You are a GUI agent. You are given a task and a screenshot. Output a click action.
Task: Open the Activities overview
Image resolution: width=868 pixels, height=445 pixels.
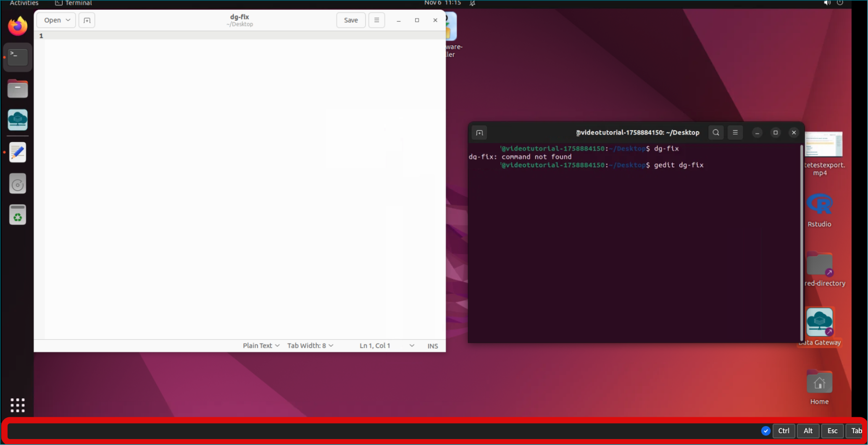pos(24,3)
